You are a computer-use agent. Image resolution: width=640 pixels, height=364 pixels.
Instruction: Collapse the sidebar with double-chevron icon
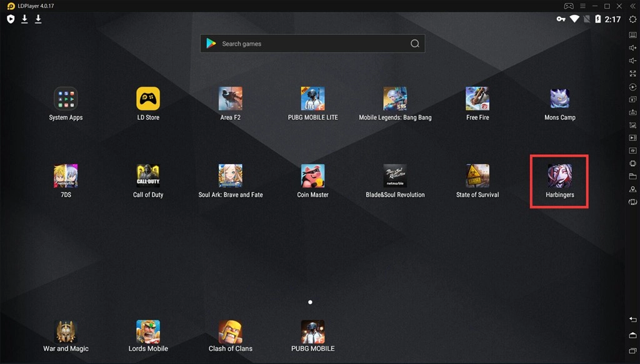coord(632,6)
